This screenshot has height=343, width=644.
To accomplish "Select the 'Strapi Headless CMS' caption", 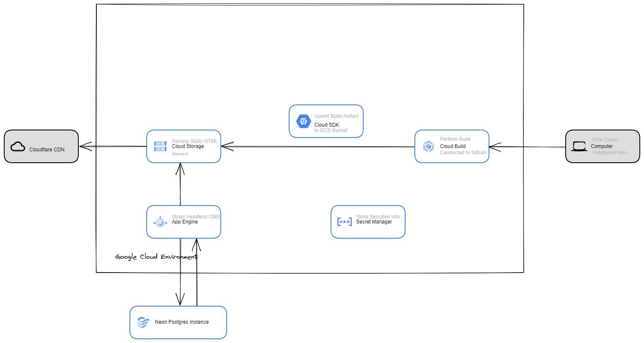I will tap(196, 217).
